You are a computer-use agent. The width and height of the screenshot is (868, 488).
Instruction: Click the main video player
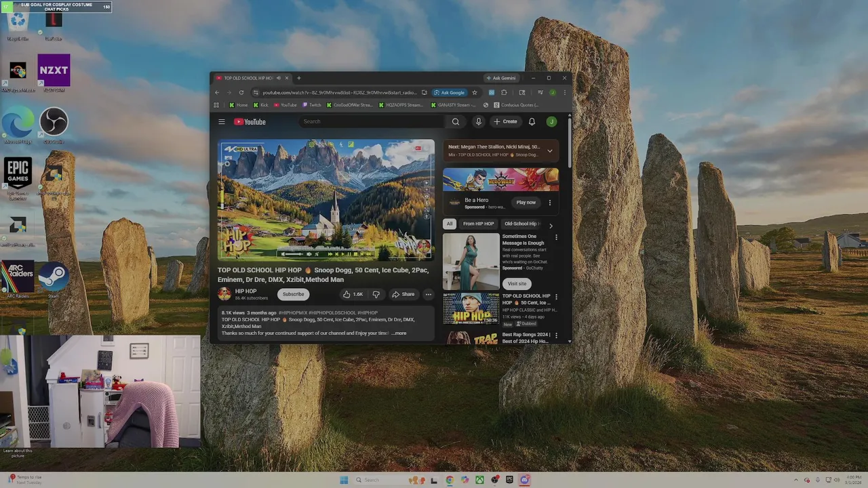325,200
